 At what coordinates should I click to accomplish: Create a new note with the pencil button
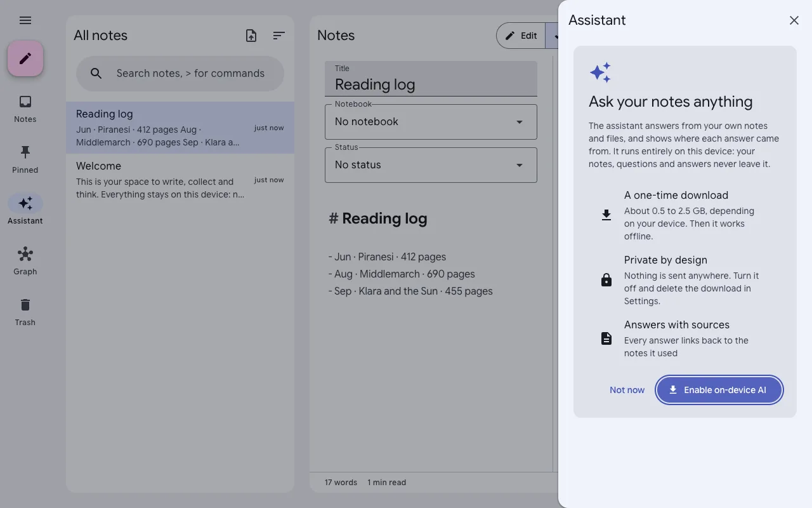click(x=25, y=58)
